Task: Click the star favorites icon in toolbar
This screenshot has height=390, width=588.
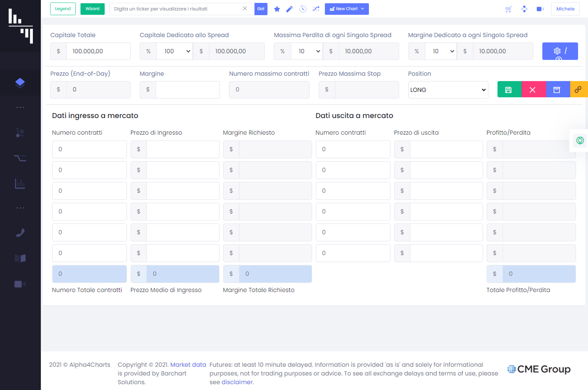Action: (277, 9)
